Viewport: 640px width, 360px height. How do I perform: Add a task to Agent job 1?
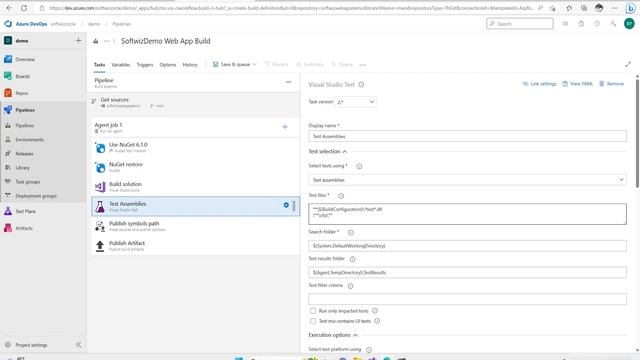pos(285,127)
